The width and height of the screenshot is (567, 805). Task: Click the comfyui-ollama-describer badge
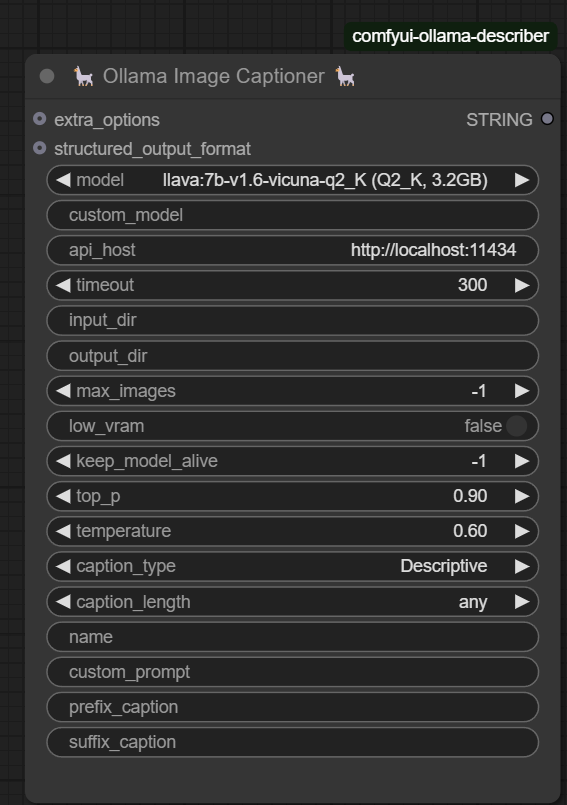(x=450, y=36)
